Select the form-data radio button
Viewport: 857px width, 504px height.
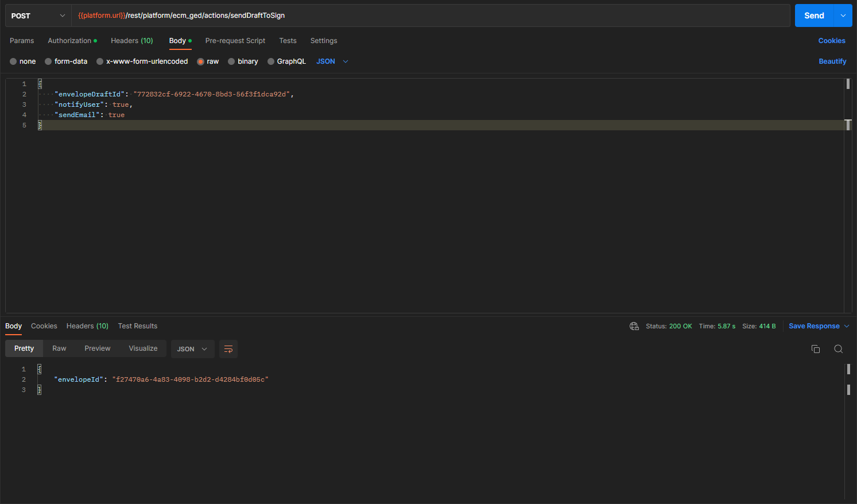click(x=48, y=61)
